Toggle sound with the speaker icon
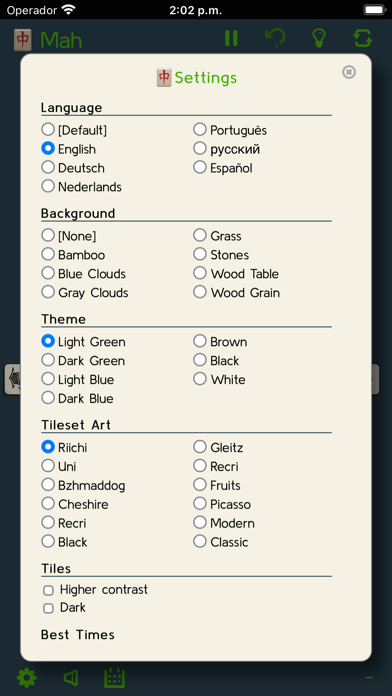The width and height of the screenshot is (392, 696). [71, 678]
